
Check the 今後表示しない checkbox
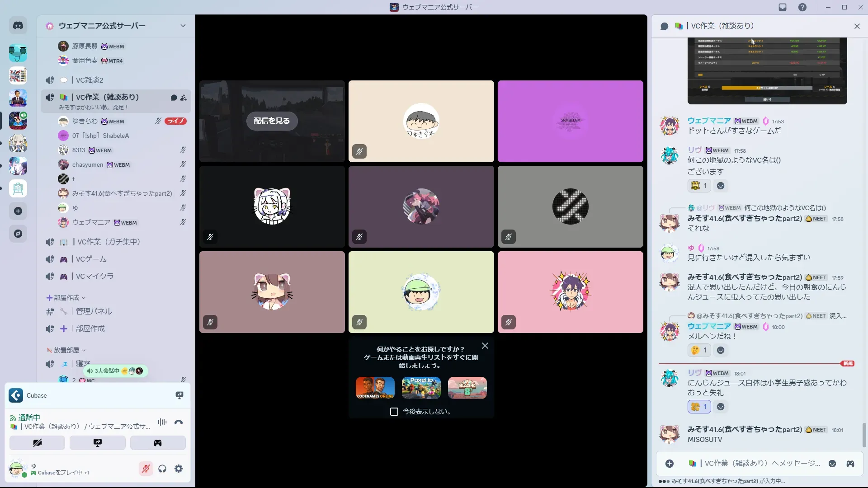394,412
